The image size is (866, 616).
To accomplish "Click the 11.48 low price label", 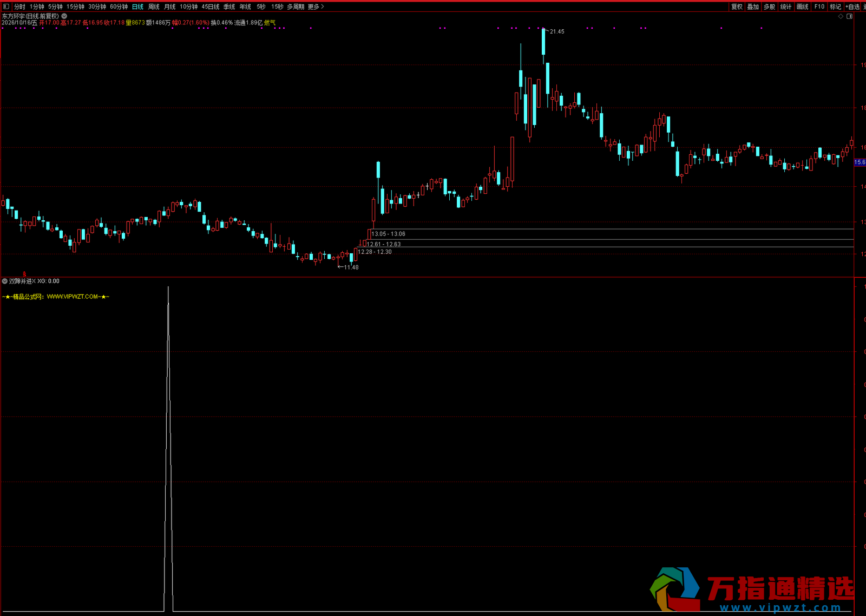I will (351, 267).
